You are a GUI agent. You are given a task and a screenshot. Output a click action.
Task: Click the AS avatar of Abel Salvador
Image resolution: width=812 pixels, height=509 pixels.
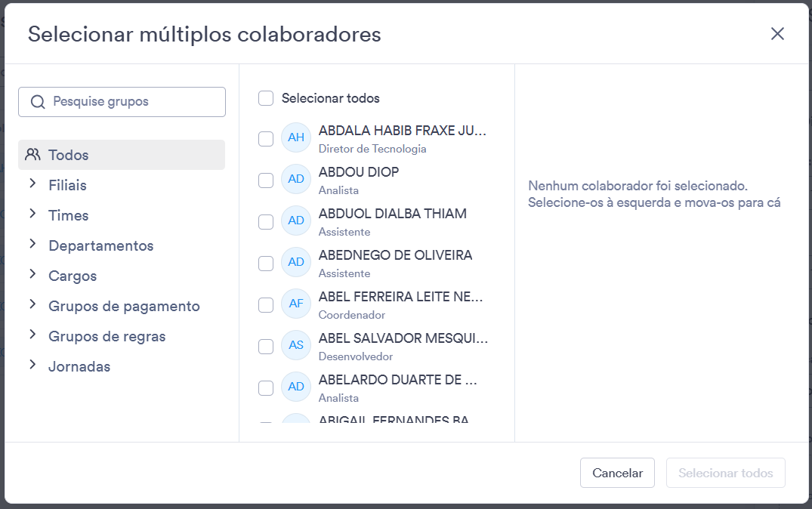[x=295, y=345]
